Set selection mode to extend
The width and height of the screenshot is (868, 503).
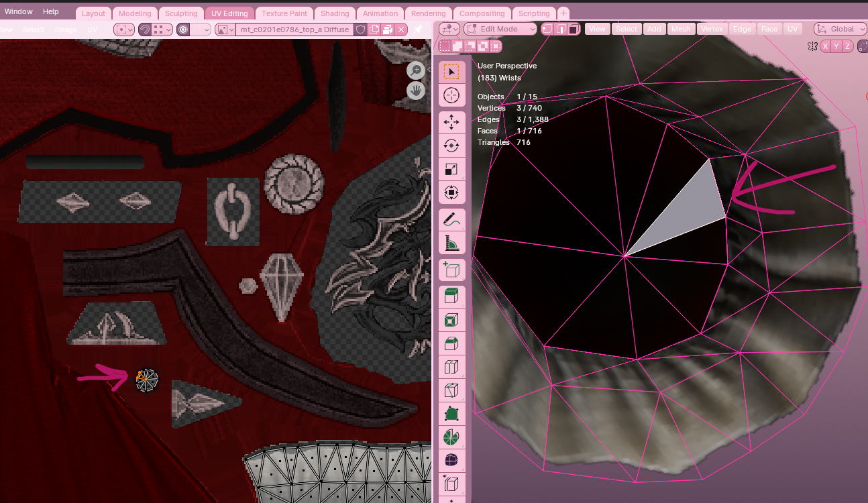point(458,46)
